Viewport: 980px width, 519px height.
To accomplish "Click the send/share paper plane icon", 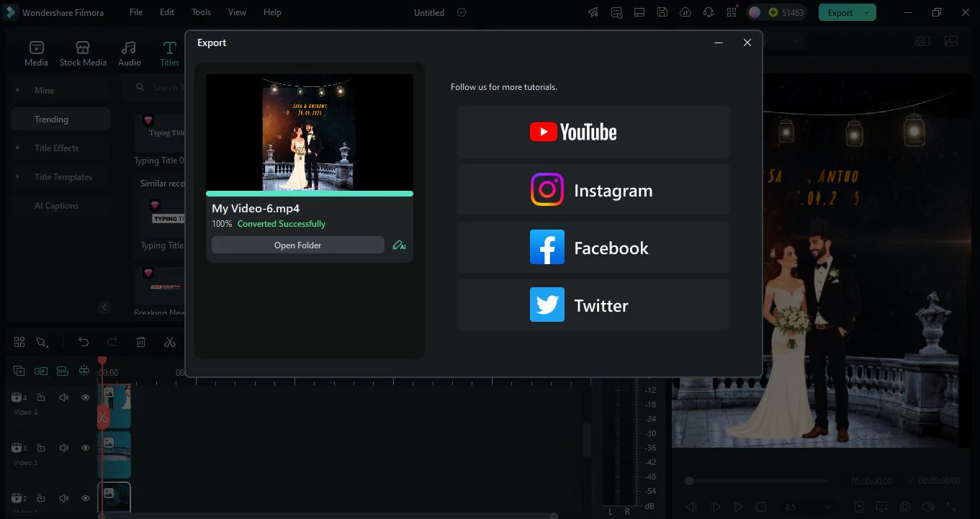I will point(593,12).
